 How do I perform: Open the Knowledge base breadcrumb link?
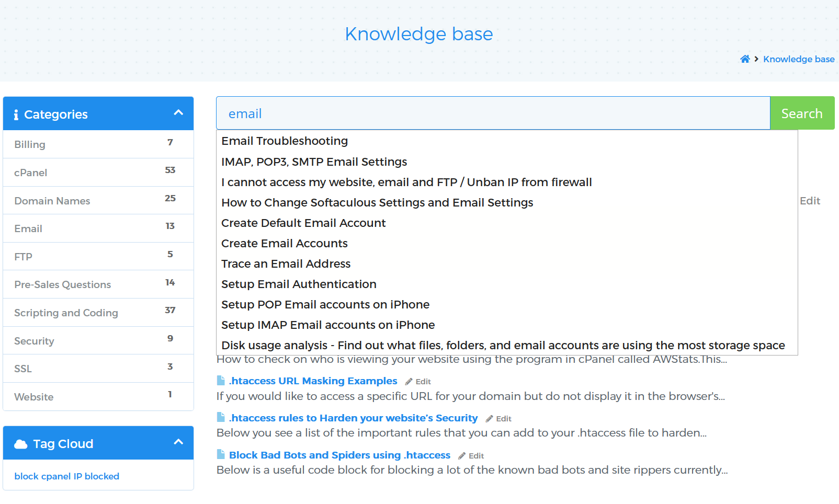click(798, 59)
